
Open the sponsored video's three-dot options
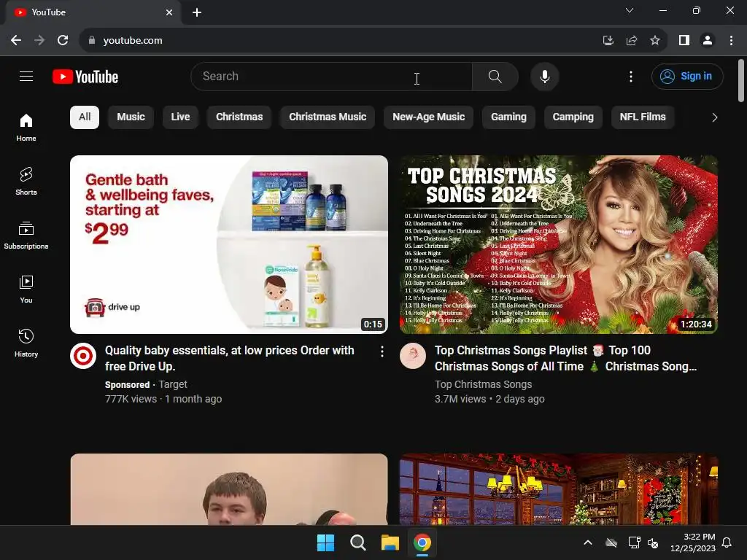click(382, 351)
